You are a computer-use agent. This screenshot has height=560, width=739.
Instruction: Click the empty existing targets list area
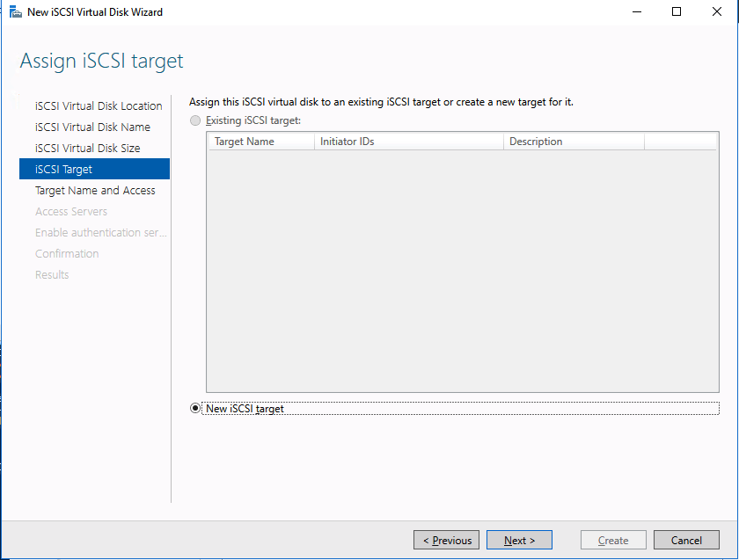[462, 273]
